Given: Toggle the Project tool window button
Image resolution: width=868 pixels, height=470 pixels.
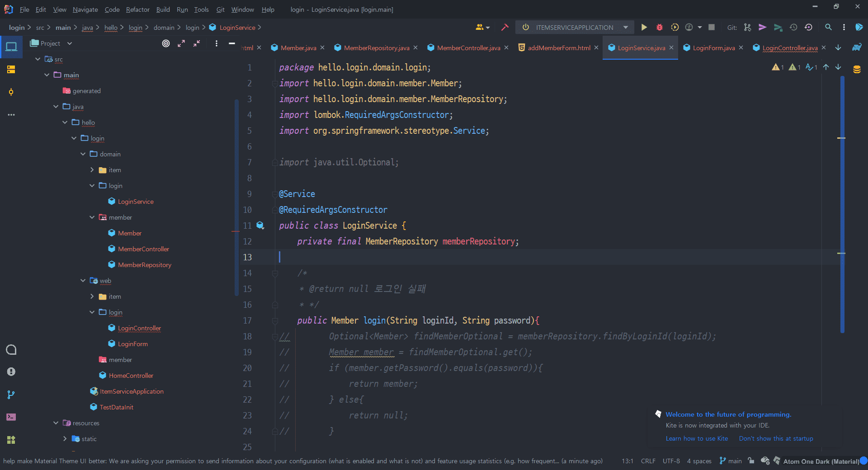Looking at the screenshot, I should click(11, 47).
